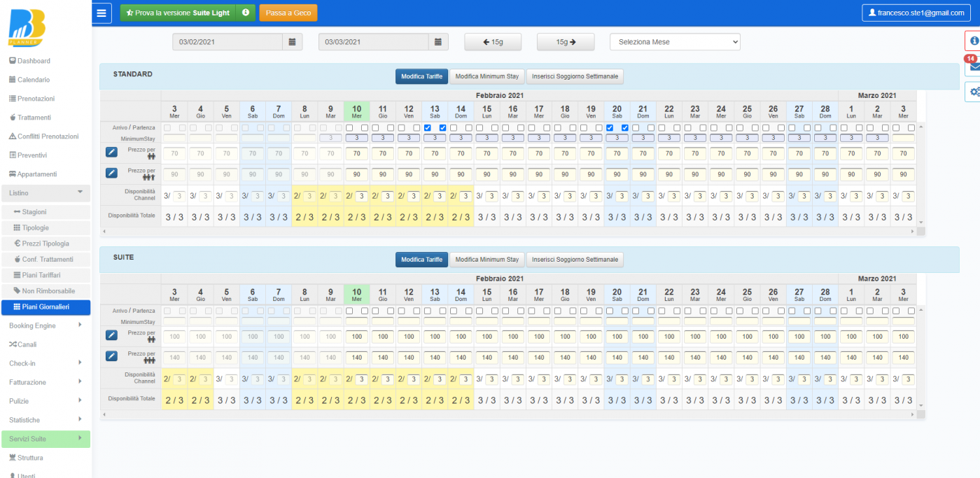Click info icon beside Suite Light button
The height and width of the screenshot is (478, 980).
point(246,13)
